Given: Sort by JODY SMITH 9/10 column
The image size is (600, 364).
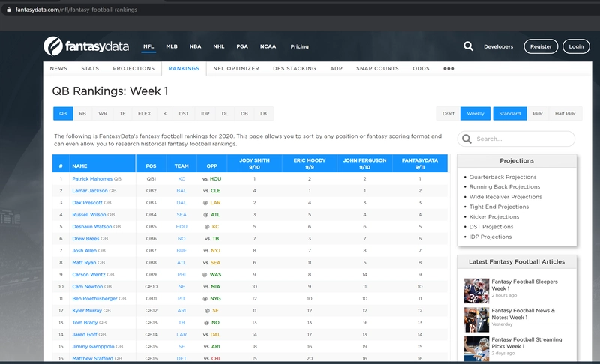Looking at the screenshot, I should coord(254,163).
